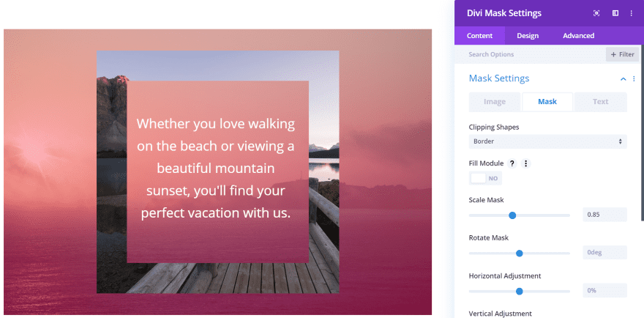The height and width of the screenshot is (318, 644).
Task: Click the expand modal focus icon
Action: click(x=596, y=13)
